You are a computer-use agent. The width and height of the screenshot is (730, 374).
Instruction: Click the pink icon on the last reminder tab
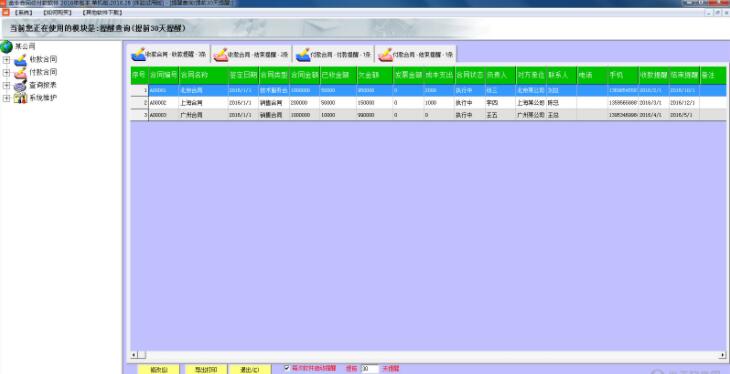pos(385,55)
